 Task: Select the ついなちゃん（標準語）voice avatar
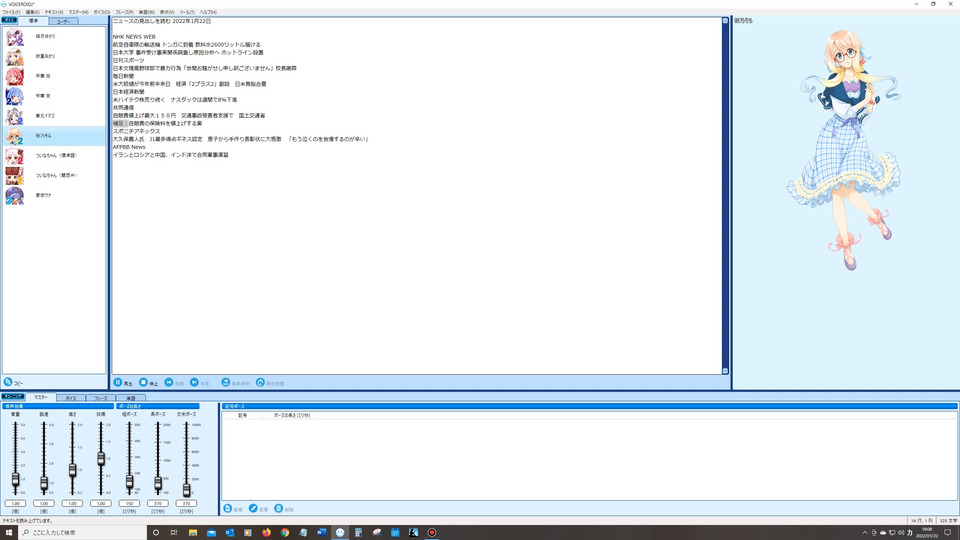[14, 156]
